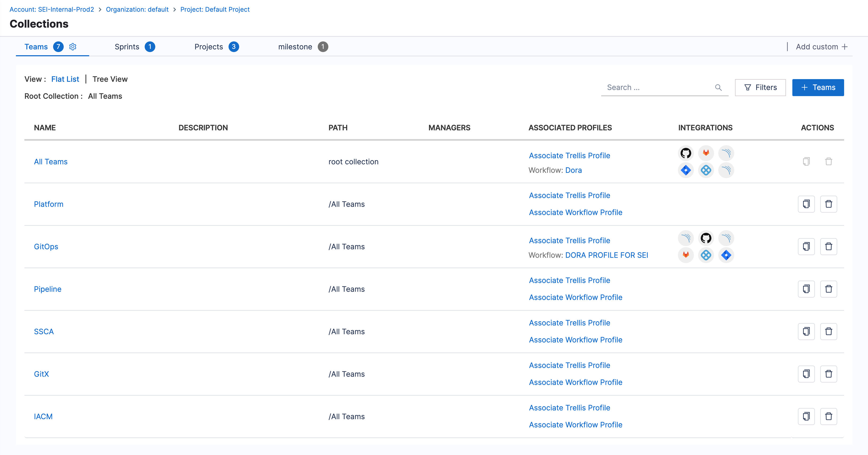Click the Teams tab settings gear icon
The width and height of the screenshot is (868, 455).
(x=73, y=47)
